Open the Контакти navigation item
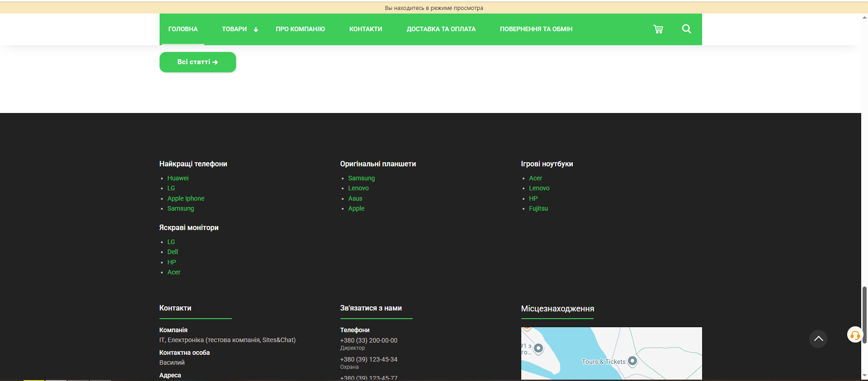The width and height of the screenshot is (868, 381). click(x=365, y=29)
